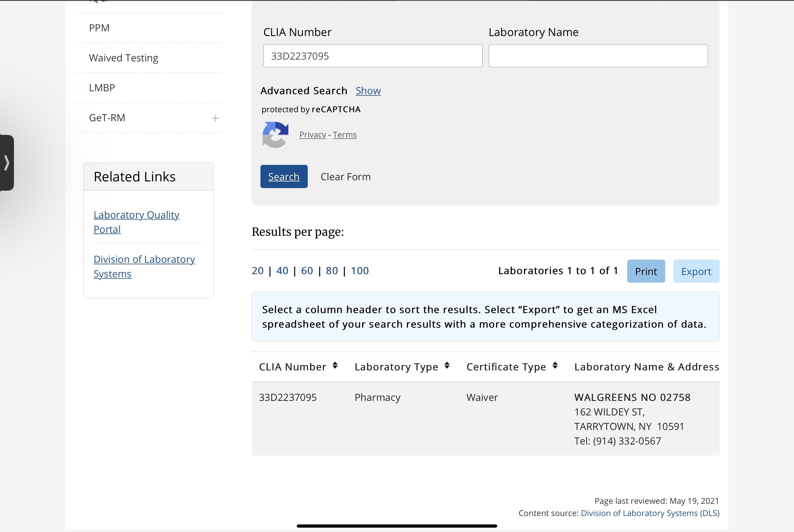Image resolution: width=794 pixels, height=532 pixels.
Task: Click the Laboratory Name input field
Action: tap(598, 56)
